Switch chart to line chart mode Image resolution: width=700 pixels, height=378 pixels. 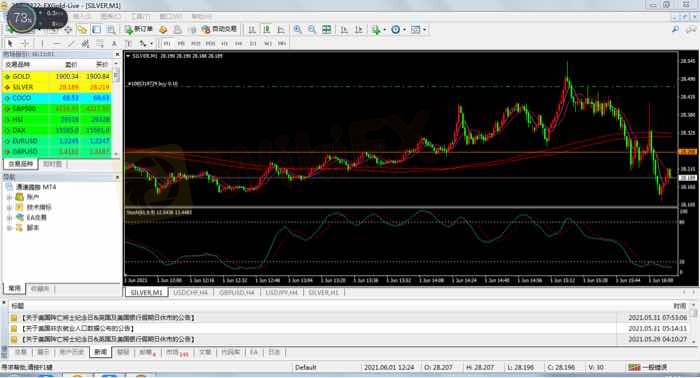coord(281,29)
